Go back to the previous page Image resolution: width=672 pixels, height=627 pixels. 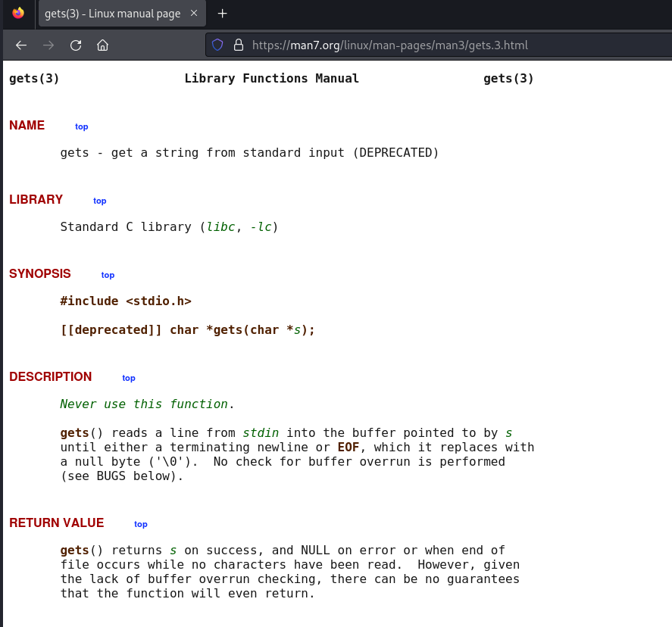coord(21,45)
